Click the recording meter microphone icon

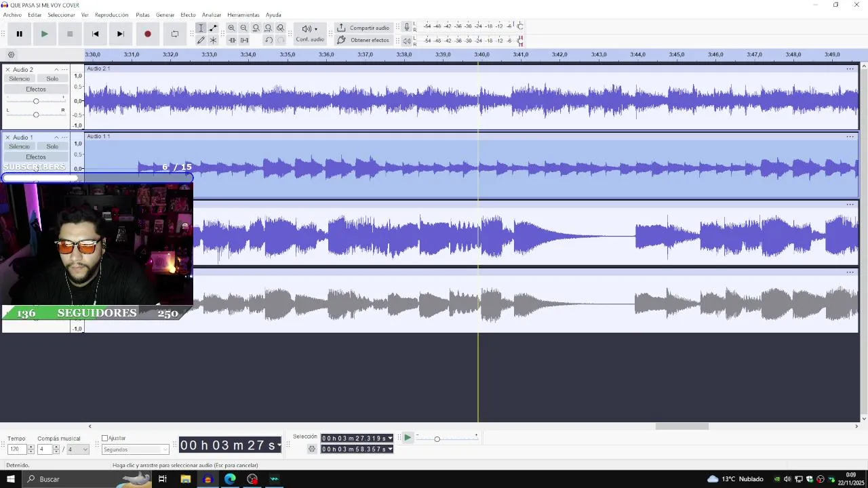point(407,26)
